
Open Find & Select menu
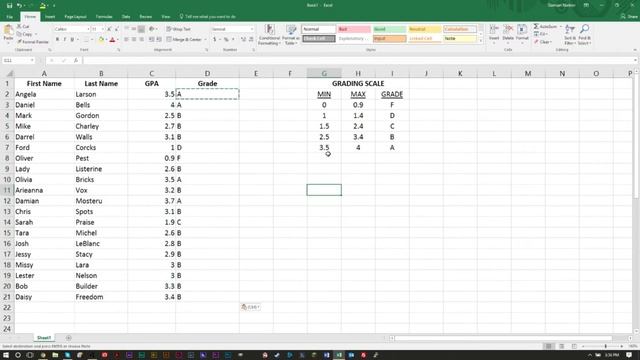(584, 34)
